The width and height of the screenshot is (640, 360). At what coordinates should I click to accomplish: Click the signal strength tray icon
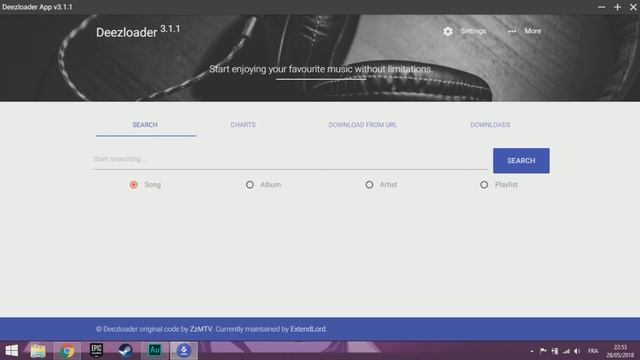click(566, 351)
